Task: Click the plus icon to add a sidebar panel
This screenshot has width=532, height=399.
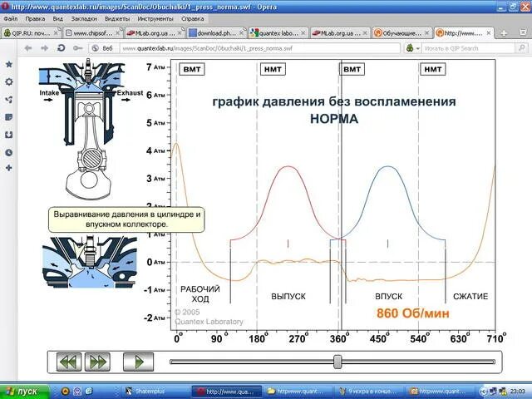Action: click(9, 168)
